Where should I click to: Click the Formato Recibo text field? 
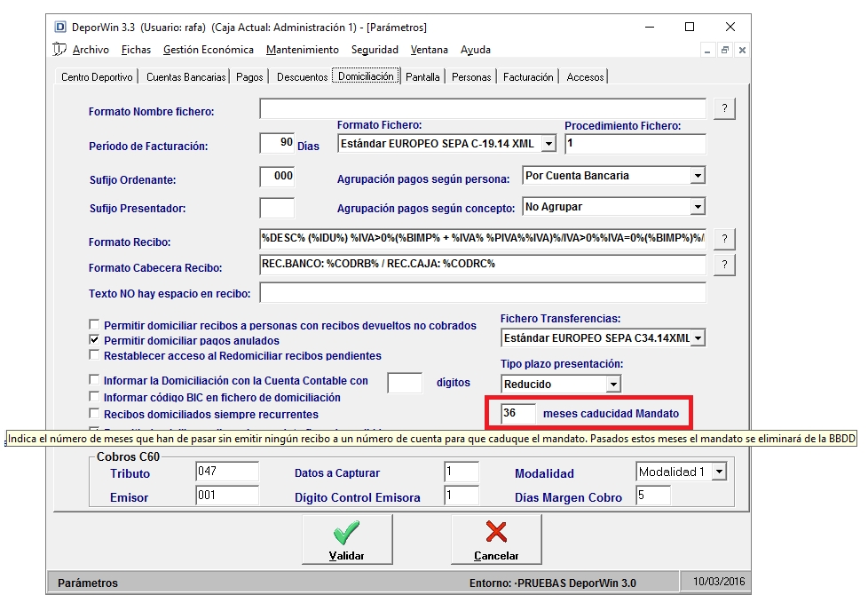coord(483,239)
